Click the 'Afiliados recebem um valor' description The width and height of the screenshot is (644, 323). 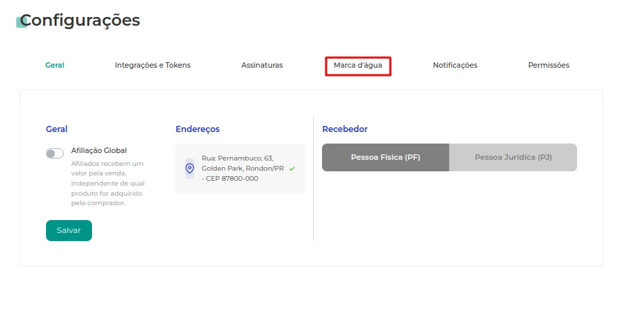[x=108, y=184]
